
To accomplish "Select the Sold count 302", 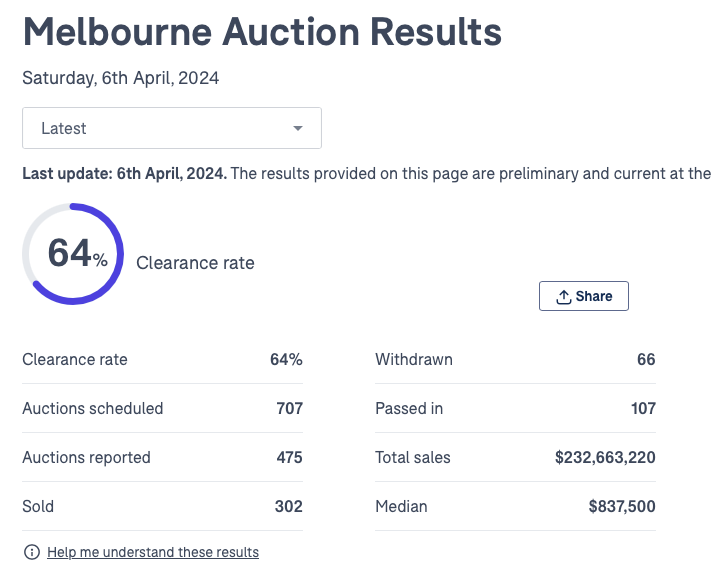I will tap(288, 506).
